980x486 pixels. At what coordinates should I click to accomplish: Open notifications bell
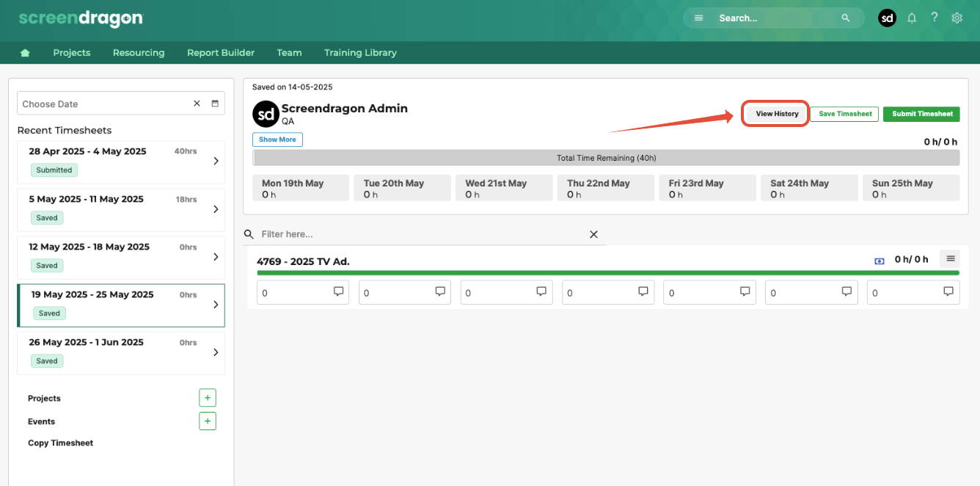point(912,18)
